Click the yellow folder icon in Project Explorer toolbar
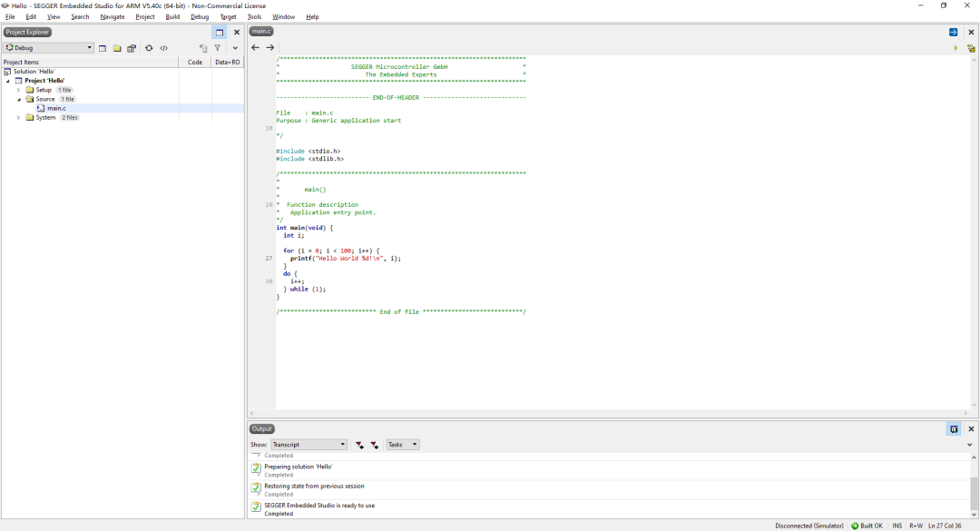The image size is (980, 531). click(x=117, y=48)
